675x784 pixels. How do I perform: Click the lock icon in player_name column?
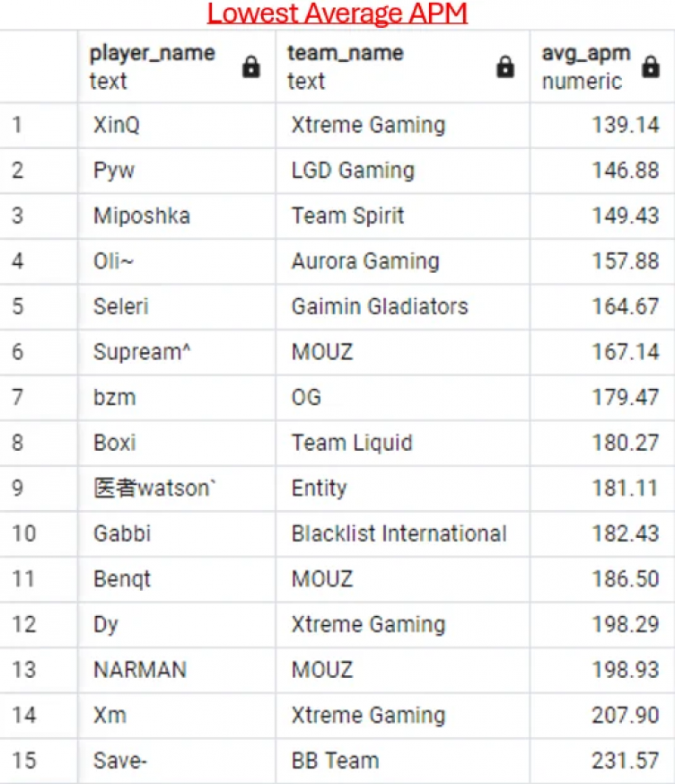251,67
